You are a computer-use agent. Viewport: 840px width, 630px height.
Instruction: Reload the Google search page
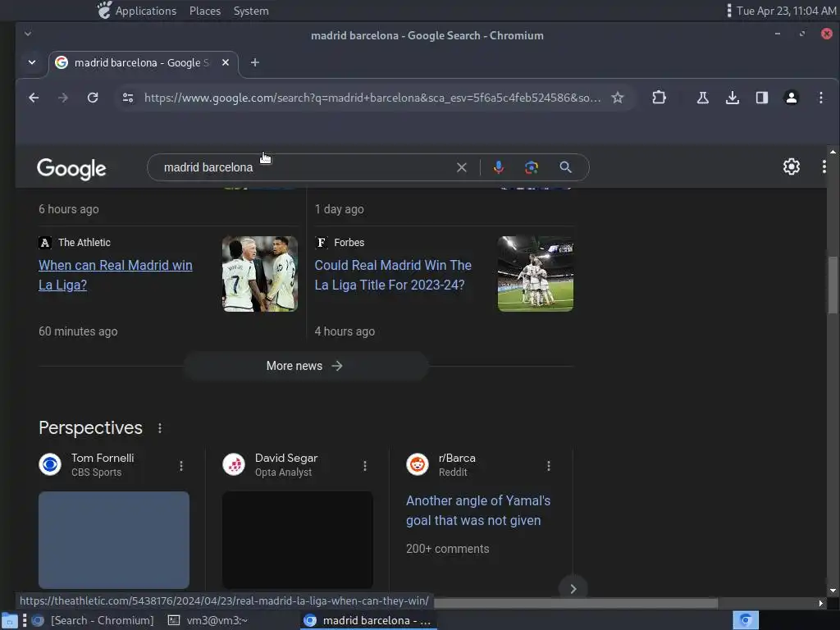[93, 98]
